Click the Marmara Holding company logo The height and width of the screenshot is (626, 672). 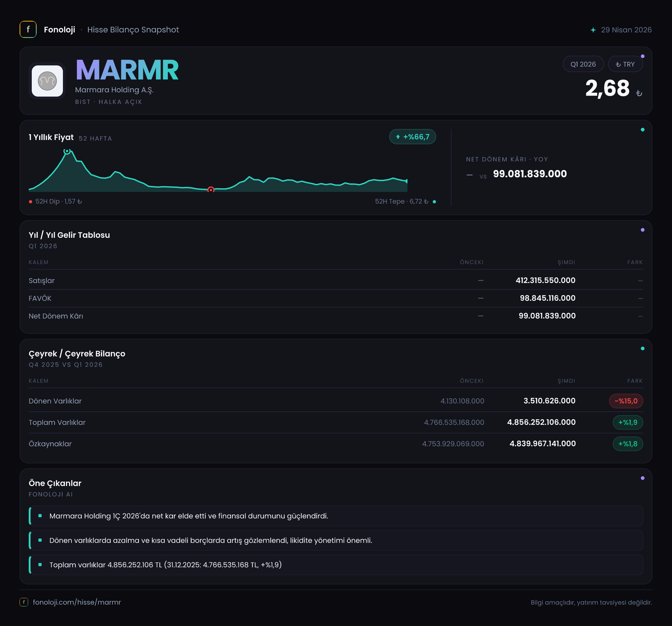coord(47,81)
